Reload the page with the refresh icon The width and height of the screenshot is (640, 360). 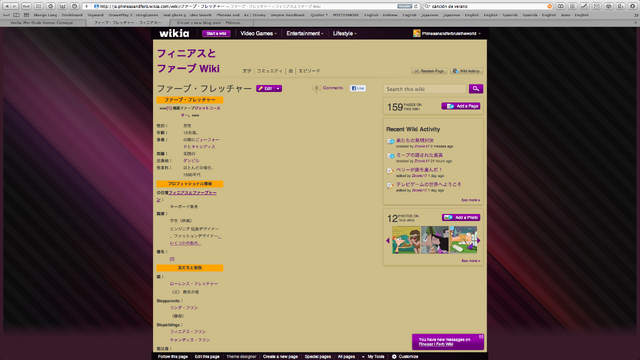pos(416,6)
